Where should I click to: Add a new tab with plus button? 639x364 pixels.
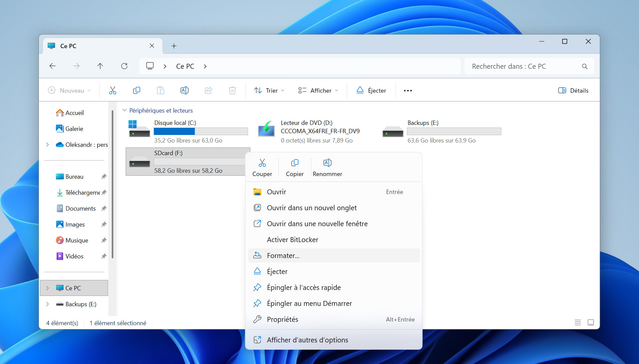(174, 46)
